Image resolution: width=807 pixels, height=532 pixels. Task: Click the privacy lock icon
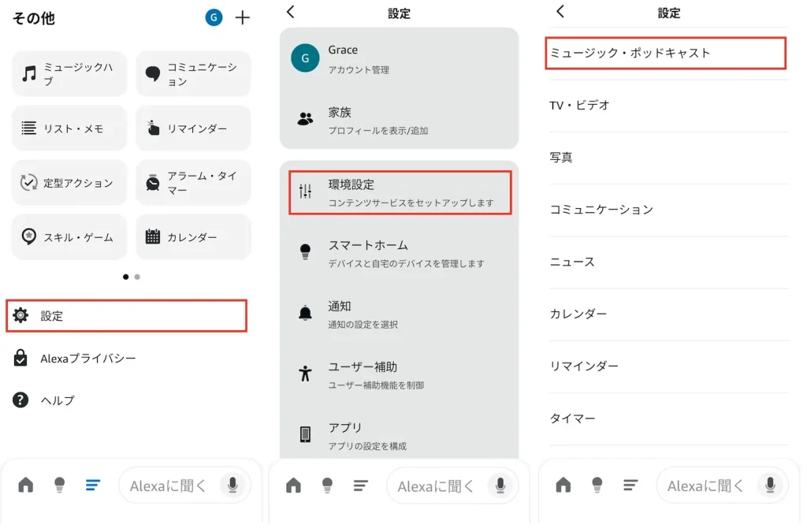click(20, 358)
